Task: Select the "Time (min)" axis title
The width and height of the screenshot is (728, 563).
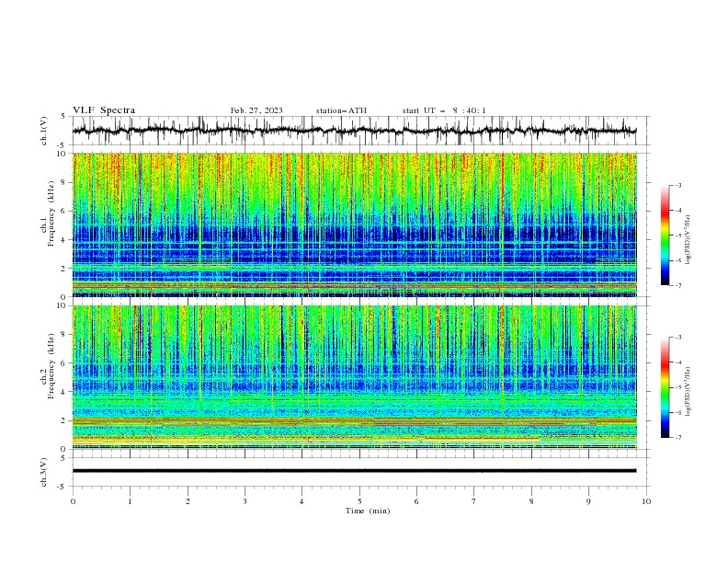Action: [x=368, y=511]
